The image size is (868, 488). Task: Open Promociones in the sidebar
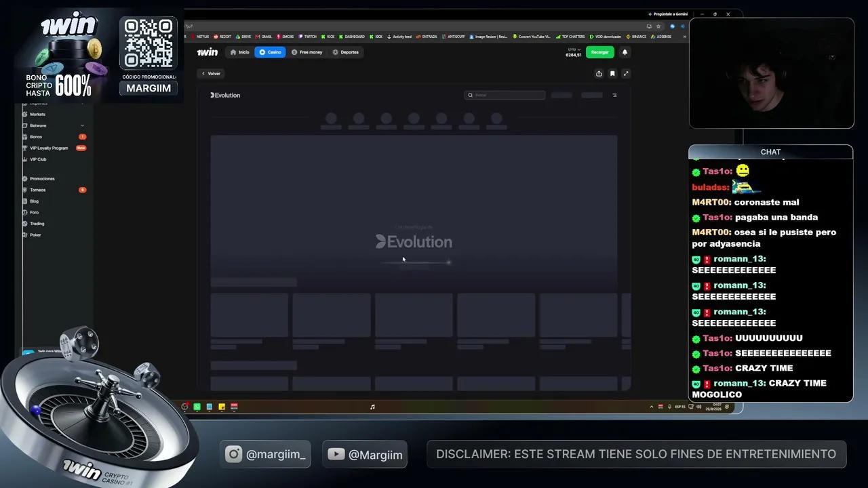[x=42, y=179]
